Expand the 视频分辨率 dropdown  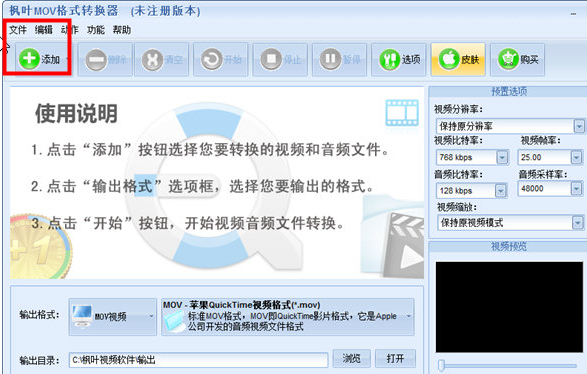click(x=579, y=127)
